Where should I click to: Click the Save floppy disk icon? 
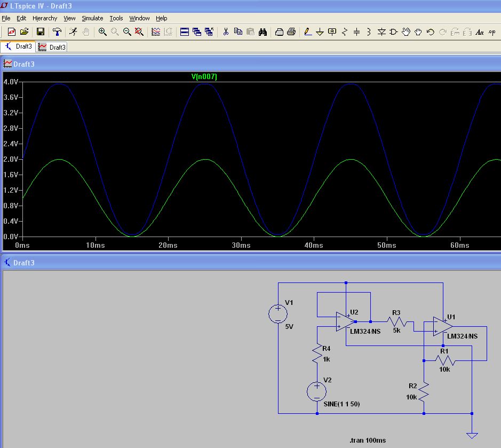pos(41,32)
